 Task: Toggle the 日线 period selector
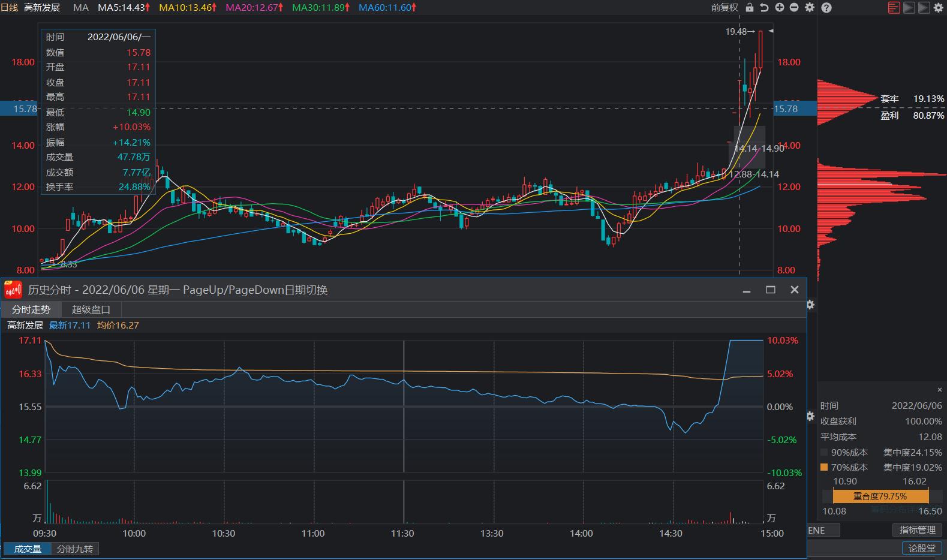9,8
